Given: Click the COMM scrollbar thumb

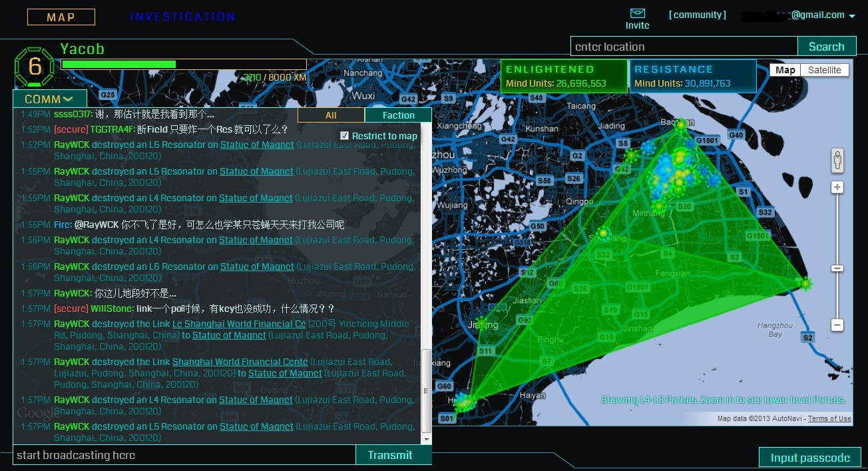Looking at the screenshot, I should [427, 390].
